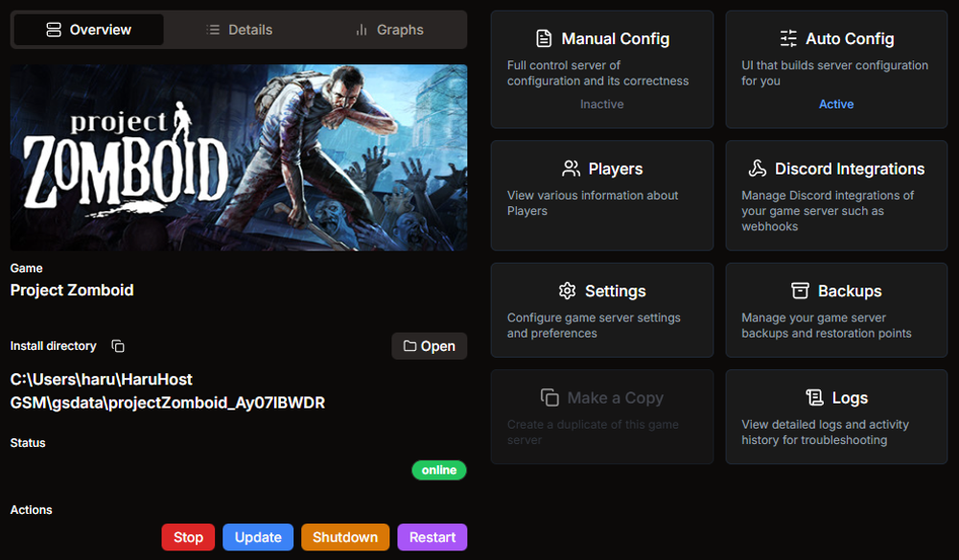The height and width of the screenshot is (560, 959).
Task: Copy the install directory path icon
Action: click(x=119, y=345)
